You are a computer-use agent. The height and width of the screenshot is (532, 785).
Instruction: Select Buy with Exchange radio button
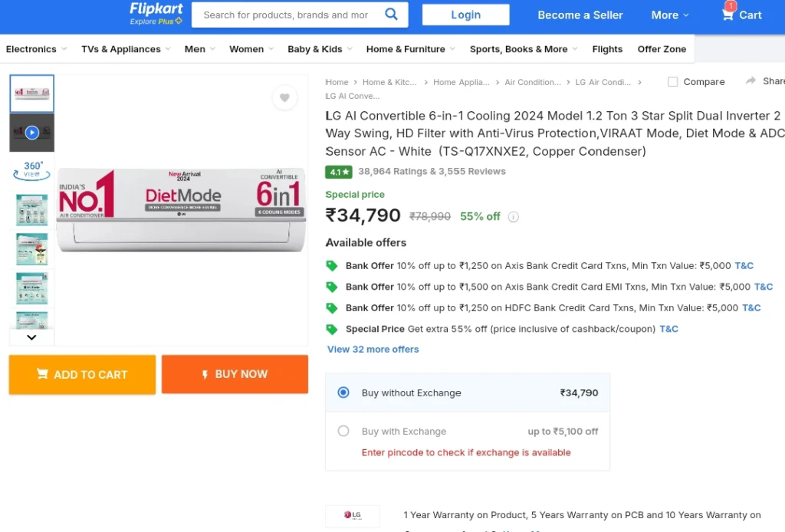coord(343,431)
